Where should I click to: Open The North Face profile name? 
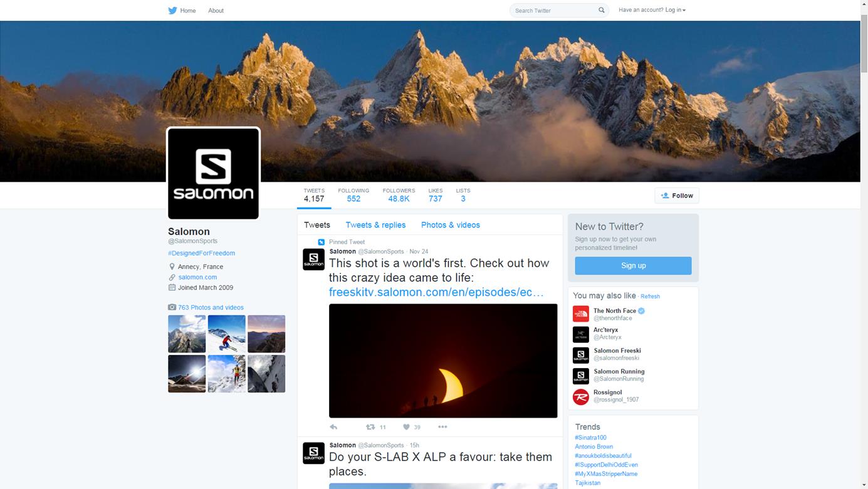[x=615, y=310]
